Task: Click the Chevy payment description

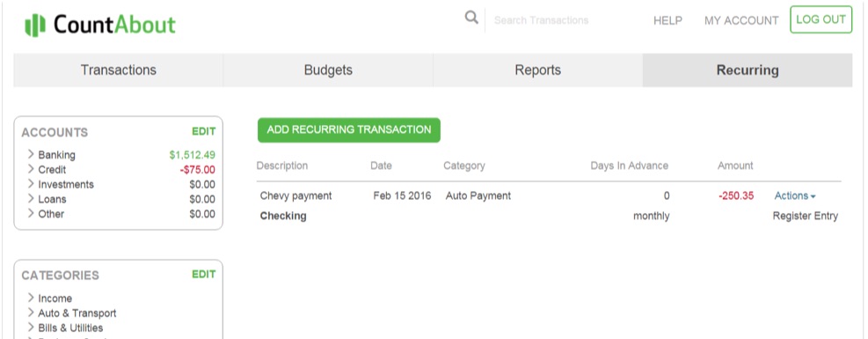Action: coord(296,195)
